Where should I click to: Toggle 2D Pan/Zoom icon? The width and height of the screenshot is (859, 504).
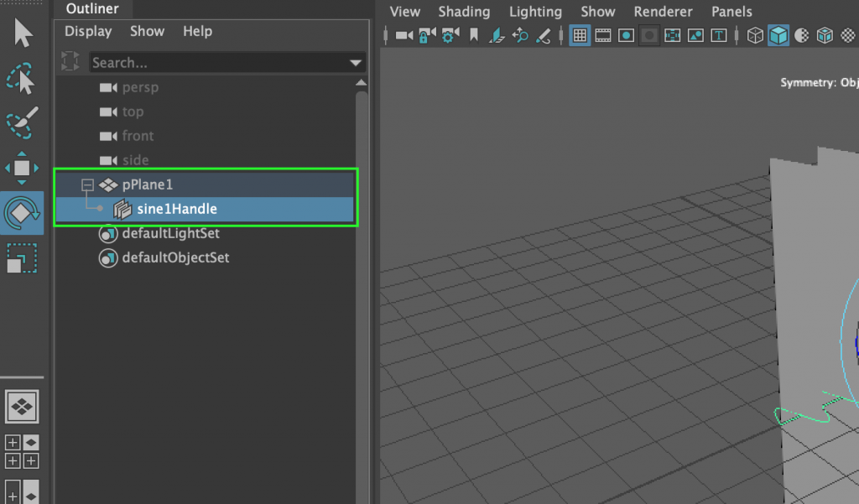point(520,35)
